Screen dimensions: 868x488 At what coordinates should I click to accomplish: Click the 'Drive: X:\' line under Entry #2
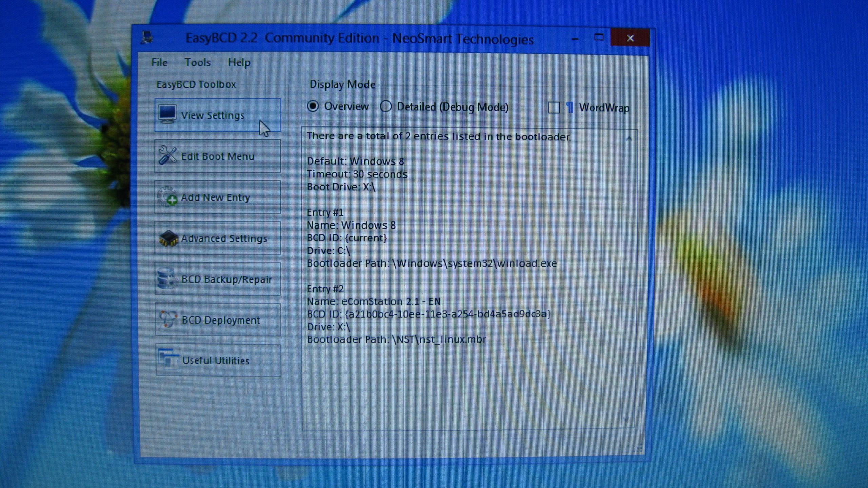(328, 327)
